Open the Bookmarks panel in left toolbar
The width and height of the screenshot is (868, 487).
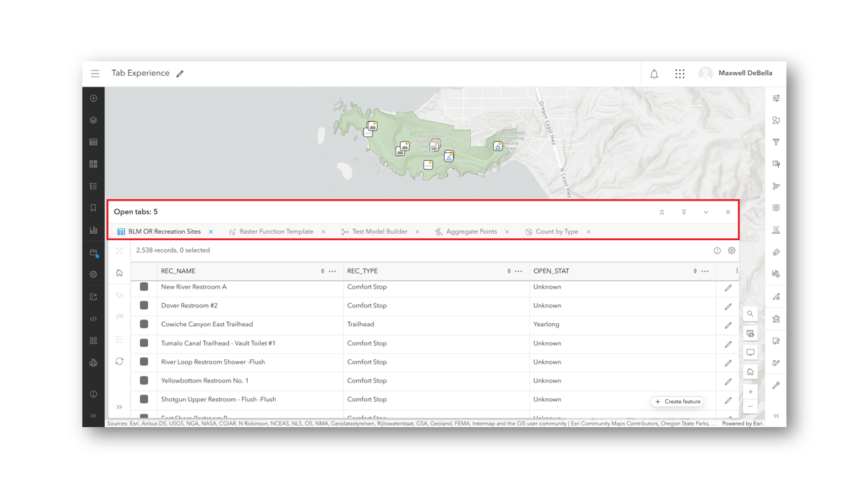click(x=93, y=209)
